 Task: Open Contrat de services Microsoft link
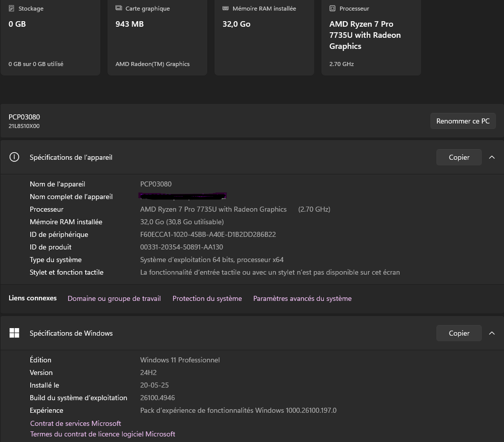(76, 423)
